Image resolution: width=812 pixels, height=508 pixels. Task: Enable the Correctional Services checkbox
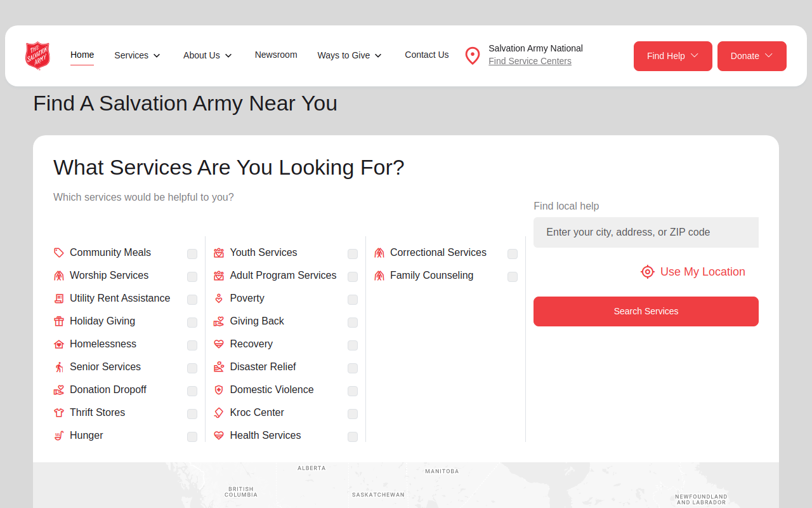click(513, 254)
